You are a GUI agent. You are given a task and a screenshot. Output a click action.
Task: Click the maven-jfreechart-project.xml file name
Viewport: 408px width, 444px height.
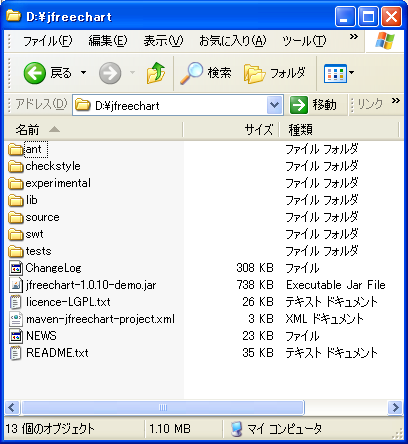point(100,319)
